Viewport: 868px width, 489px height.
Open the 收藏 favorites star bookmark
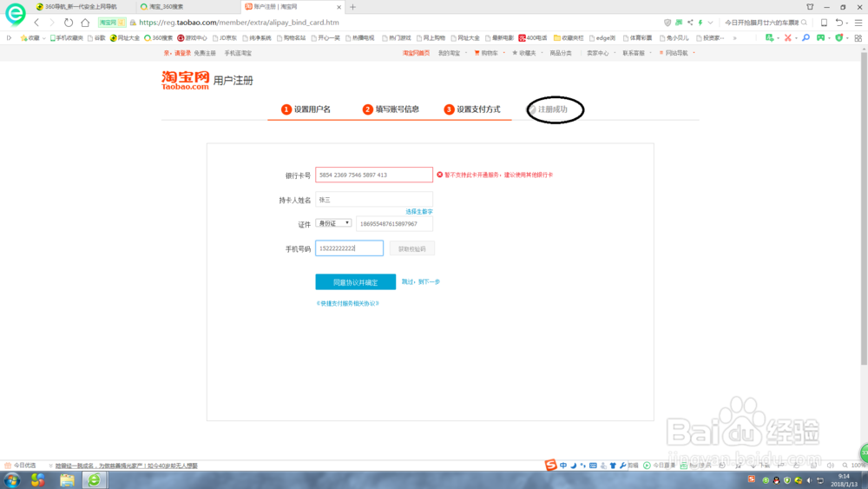tap(30, 38)
